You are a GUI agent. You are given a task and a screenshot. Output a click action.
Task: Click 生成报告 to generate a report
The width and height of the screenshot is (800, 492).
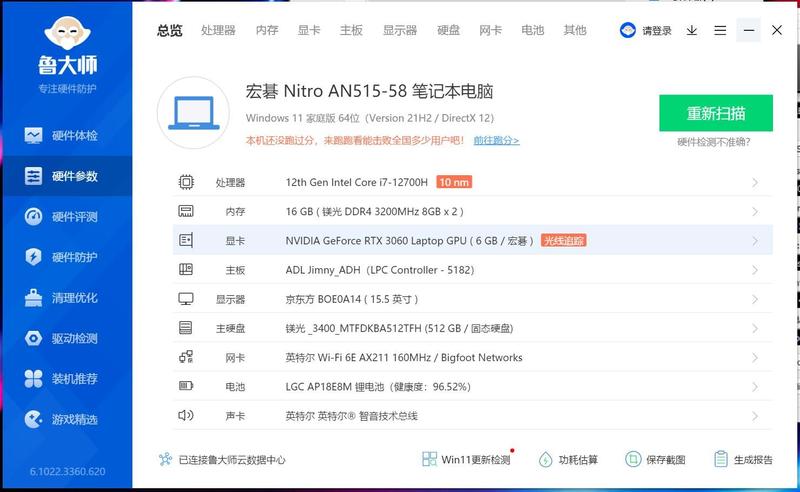743,460
